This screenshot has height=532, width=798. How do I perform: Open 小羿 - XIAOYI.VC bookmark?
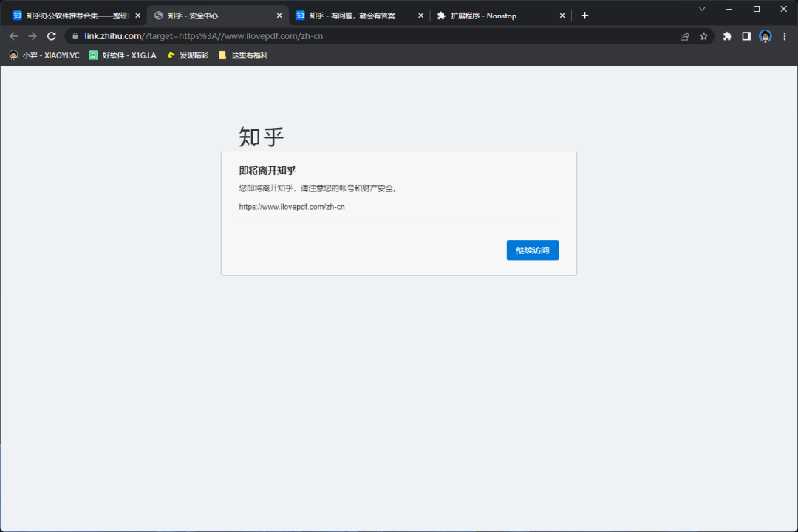(44, 55)
